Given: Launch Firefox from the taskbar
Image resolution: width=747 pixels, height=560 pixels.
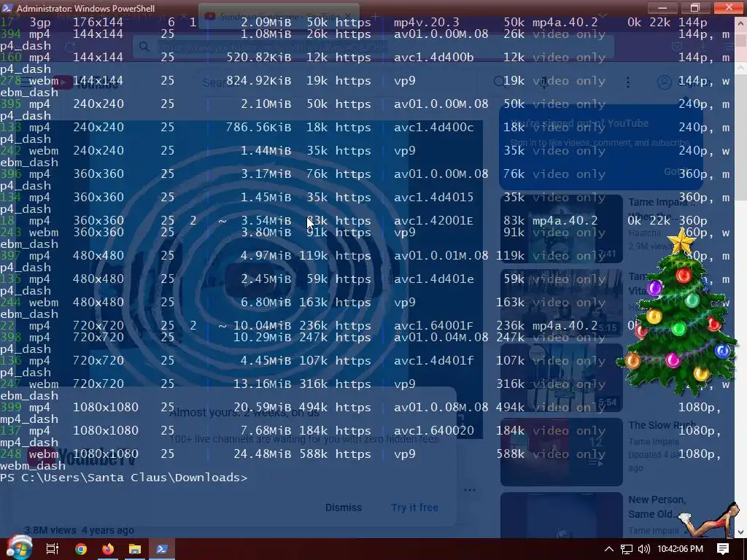Looking at the screenshot, I should pyautogui.click(x=108, y=549).
